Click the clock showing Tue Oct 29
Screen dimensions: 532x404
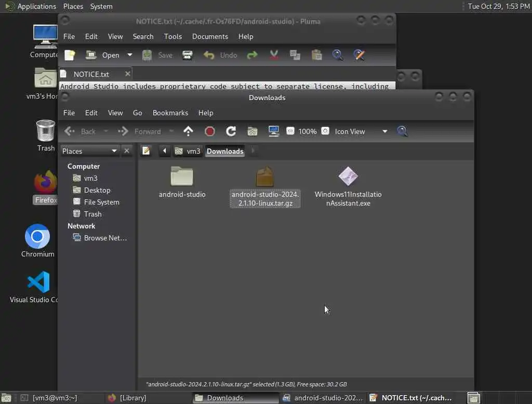coord(498,6)
